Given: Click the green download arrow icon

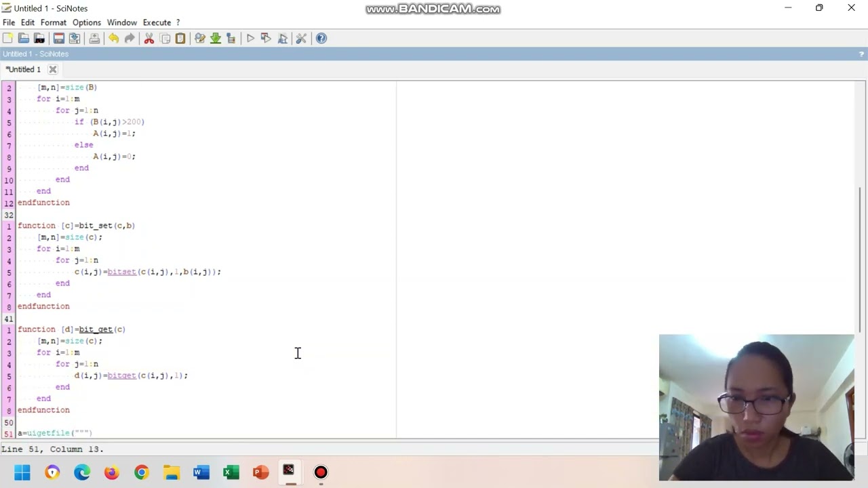Looking at the screenshot, I should click(216, 39).
